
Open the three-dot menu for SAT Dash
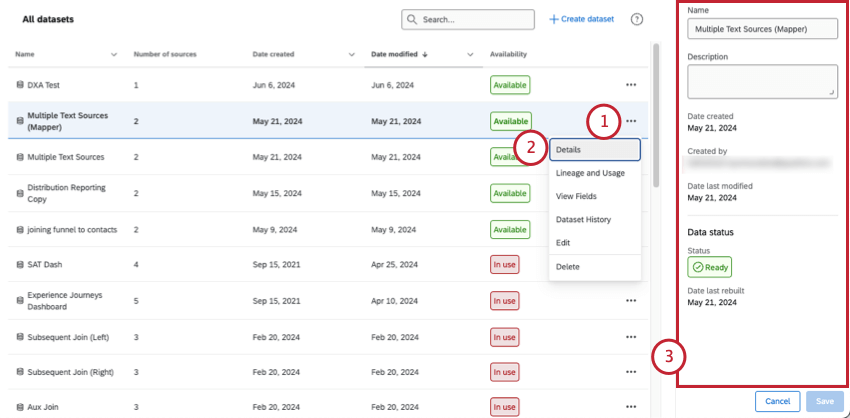tap(630, 265)
